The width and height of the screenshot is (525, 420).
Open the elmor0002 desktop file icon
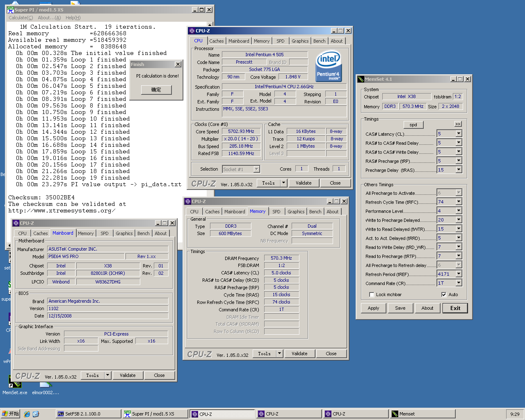pos(46,387)
